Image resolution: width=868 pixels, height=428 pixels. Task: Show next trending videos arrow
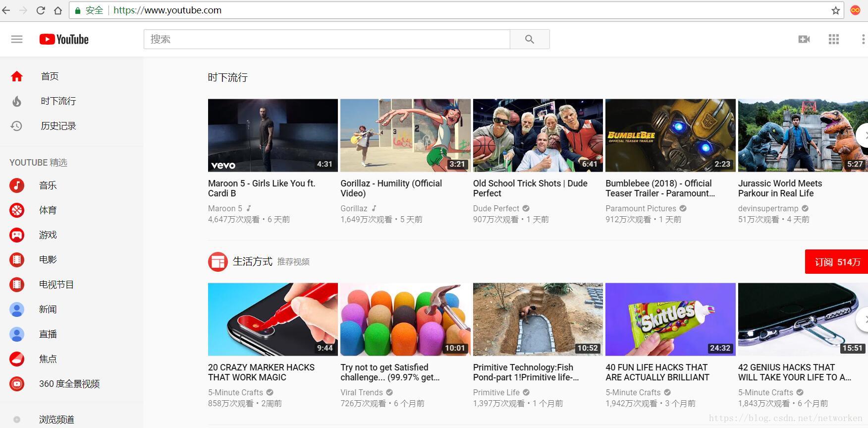863,135
